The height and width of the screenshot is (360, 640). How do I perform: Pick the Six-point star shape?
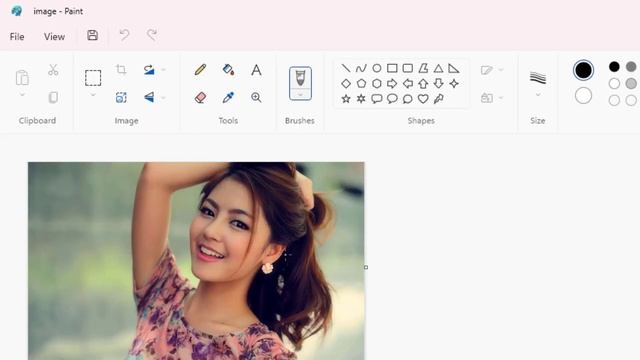[361, 99]
